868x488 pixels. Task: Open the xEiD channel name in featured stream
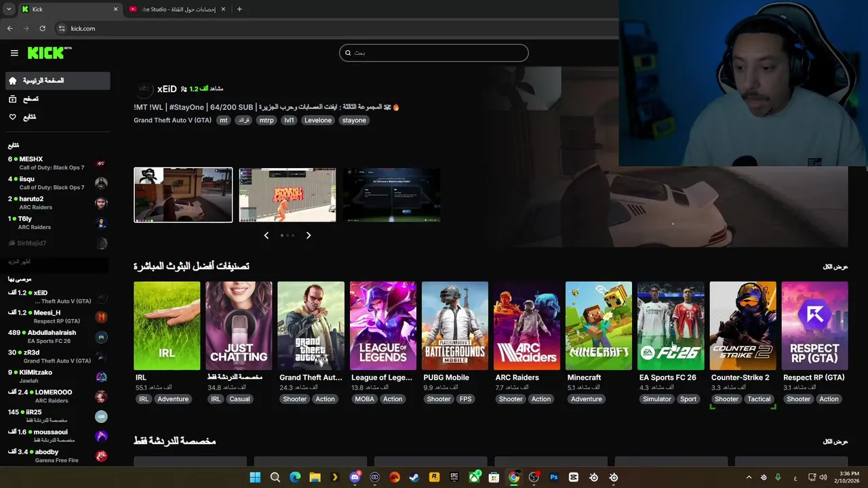click(167, 89)
